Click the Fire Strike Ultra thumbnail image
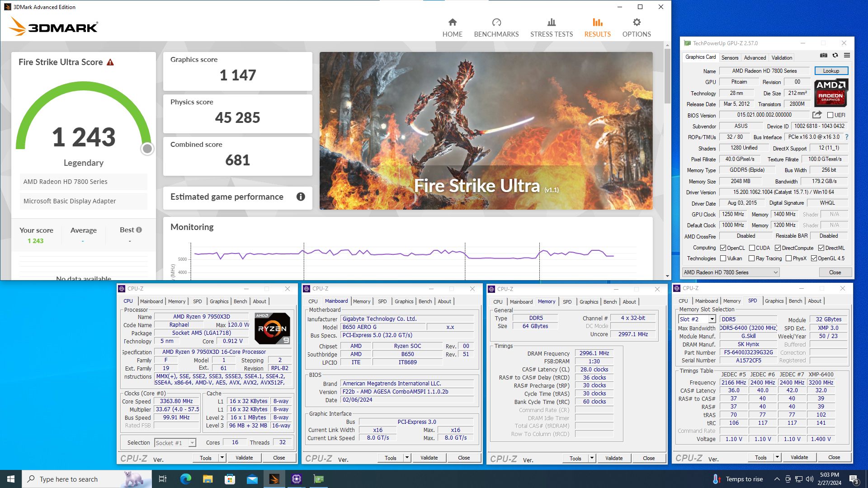 tap(486, 131)
